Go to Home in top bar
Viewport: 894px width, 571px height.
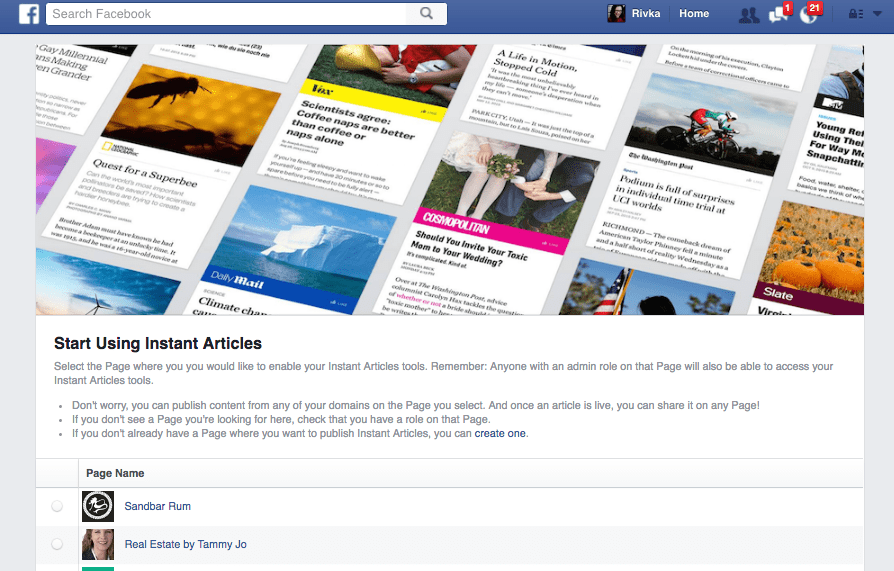tap(694, 14)
